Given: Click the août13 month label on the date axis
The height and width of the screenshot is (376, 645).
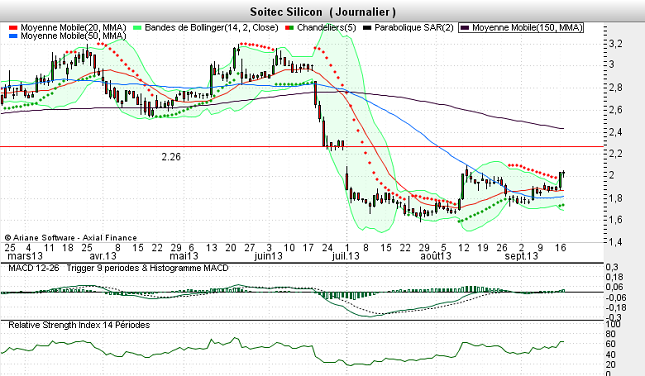Looking at the screenshot, I should (436, 256).
